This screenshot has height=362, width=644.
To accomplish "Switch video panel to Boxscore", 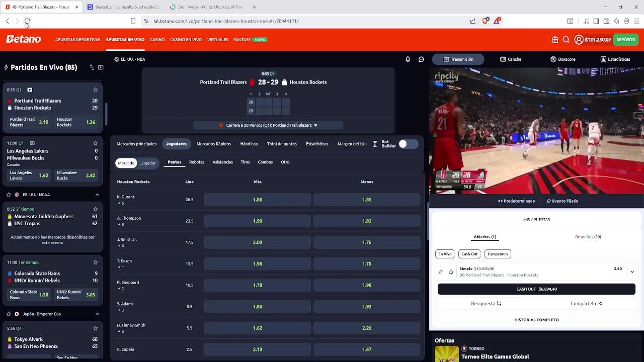I will pos(562,59).
